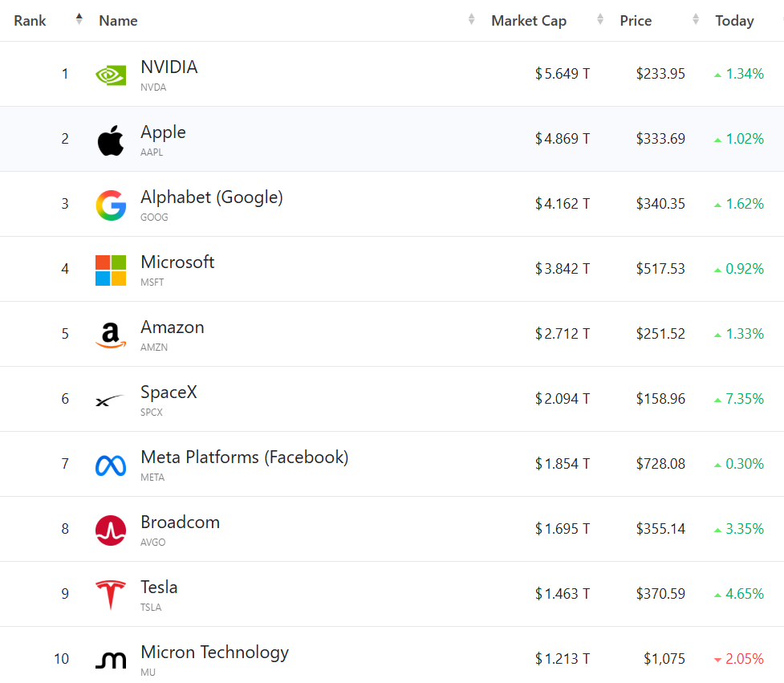The width and height of the screenshot is (784, 683).
Task: Click the Tesla T logo
Action: coord(111,595)
